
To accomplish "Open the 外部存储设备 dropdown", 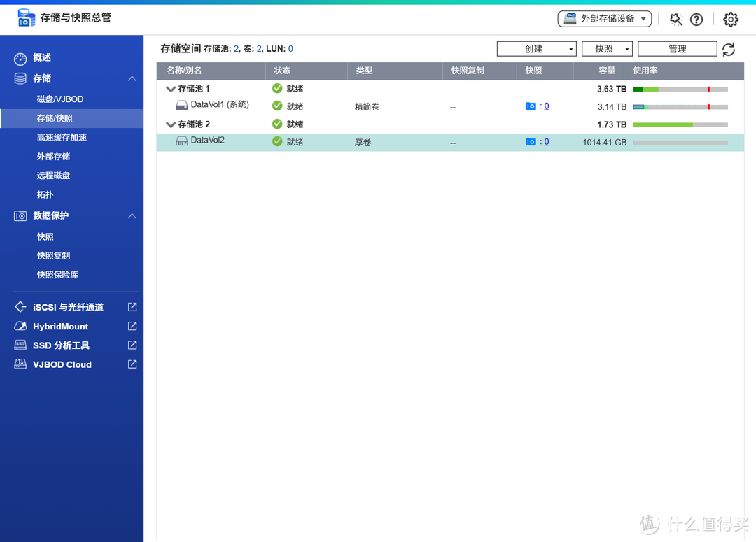I will point(604,19).
